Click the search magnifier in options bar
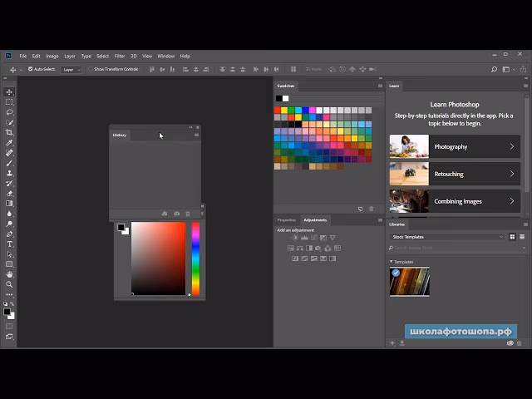 pos(494,69)
